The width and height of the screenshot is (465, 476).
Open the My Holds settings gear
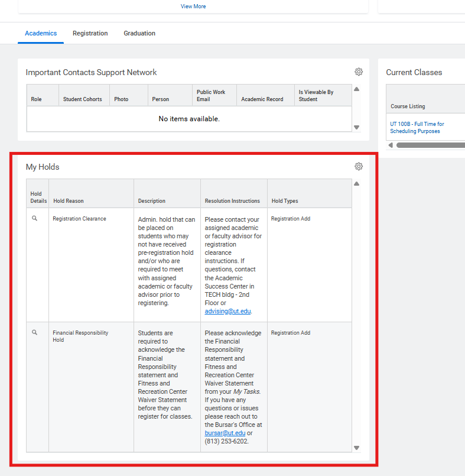[x=359, y=167]
